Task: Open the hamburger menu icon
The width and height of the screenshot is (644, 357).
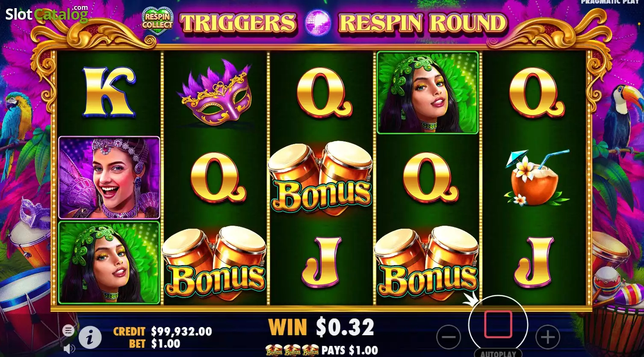Action: [x=68, y=330]
